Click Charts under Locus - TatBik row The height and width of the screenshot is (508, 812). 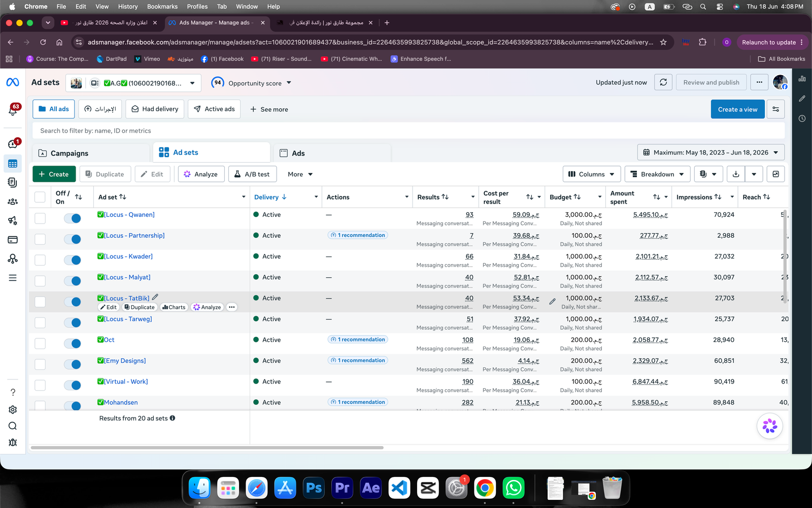[x=174, y=307]
